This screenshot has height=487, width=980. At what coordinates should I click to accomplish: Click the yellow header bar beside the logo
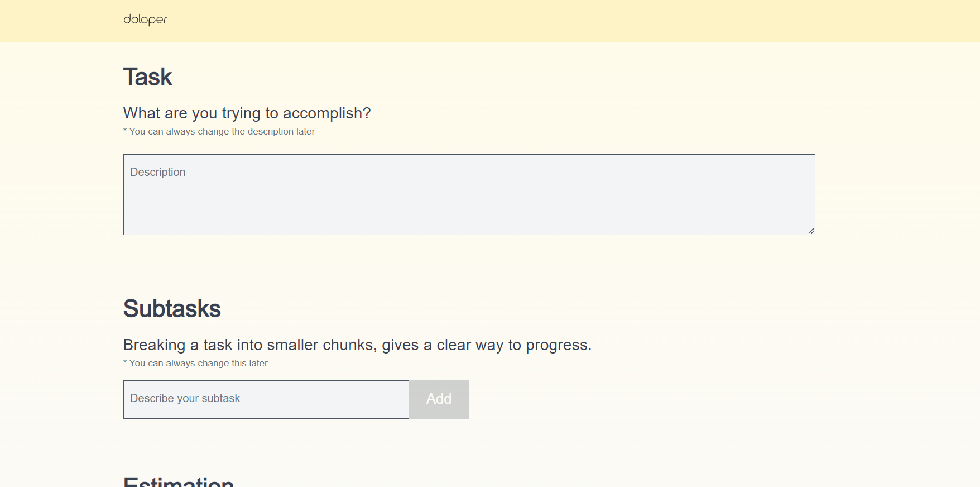[x=558, y=21]
